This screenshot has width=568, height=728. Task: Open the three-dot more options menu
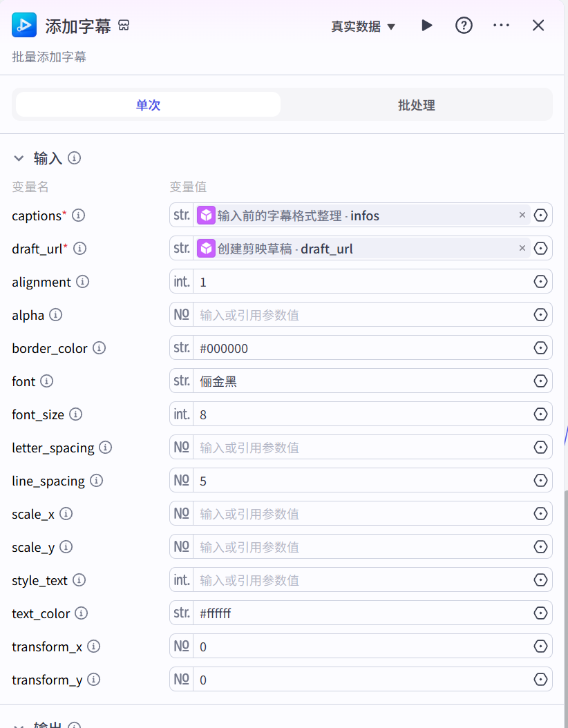click(x=501, y=25)
